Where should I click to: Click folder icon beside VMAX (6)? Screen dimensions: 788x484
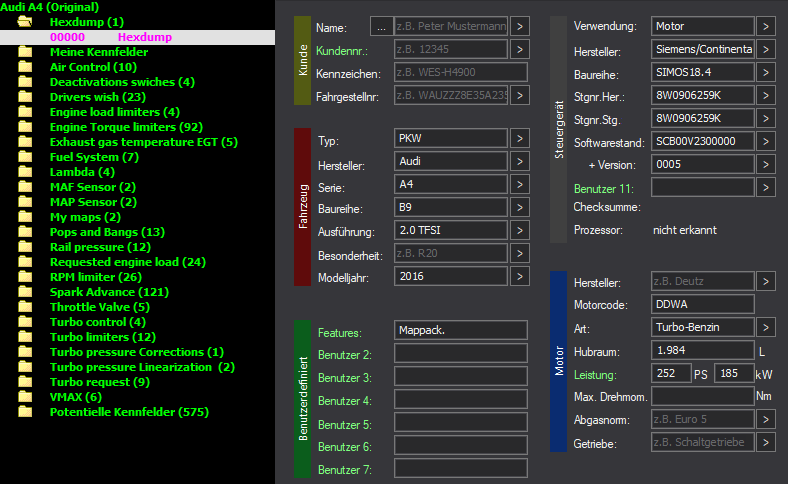click(x=25, y=397)
